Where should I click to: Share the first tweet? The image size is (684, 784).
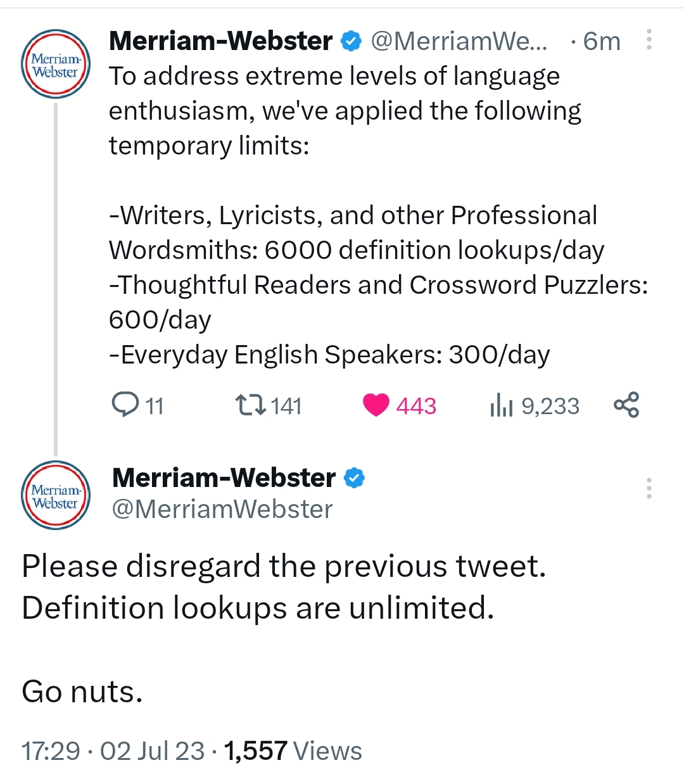[626, 405]
